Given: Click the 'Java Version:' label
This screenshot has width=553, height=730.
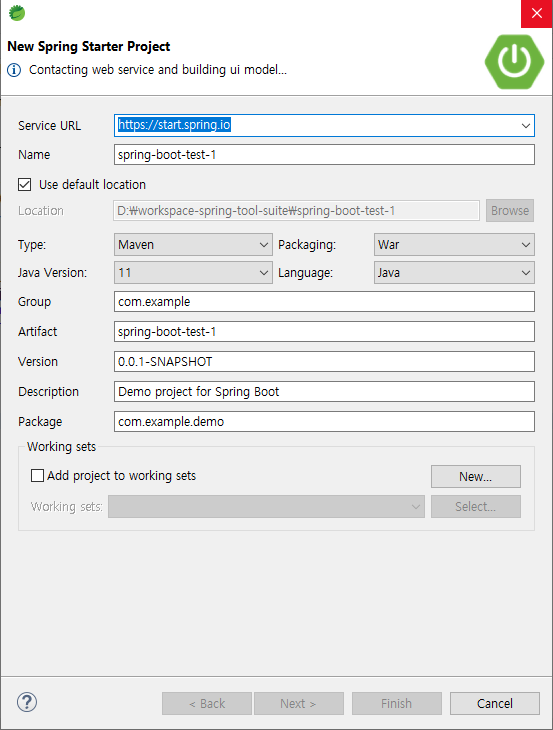Looking at the screenshot, I should (x=52, y=273).
